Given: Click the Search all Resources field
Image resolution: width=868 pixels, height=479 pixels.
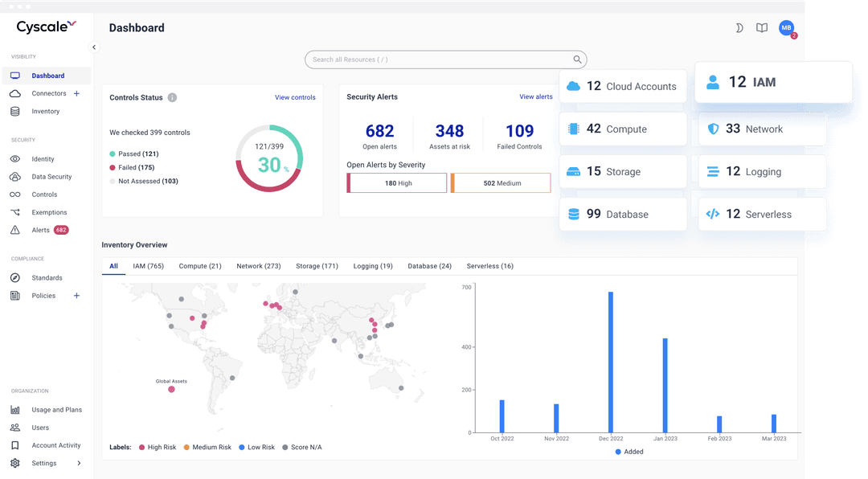Looking at the screenshot, I should coord(445,59).
